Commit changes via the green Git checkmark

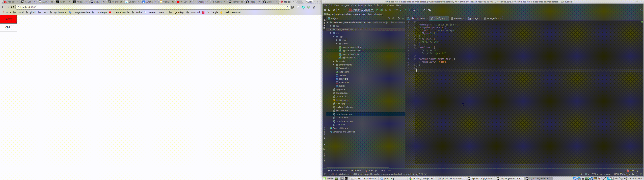(405, 10)
